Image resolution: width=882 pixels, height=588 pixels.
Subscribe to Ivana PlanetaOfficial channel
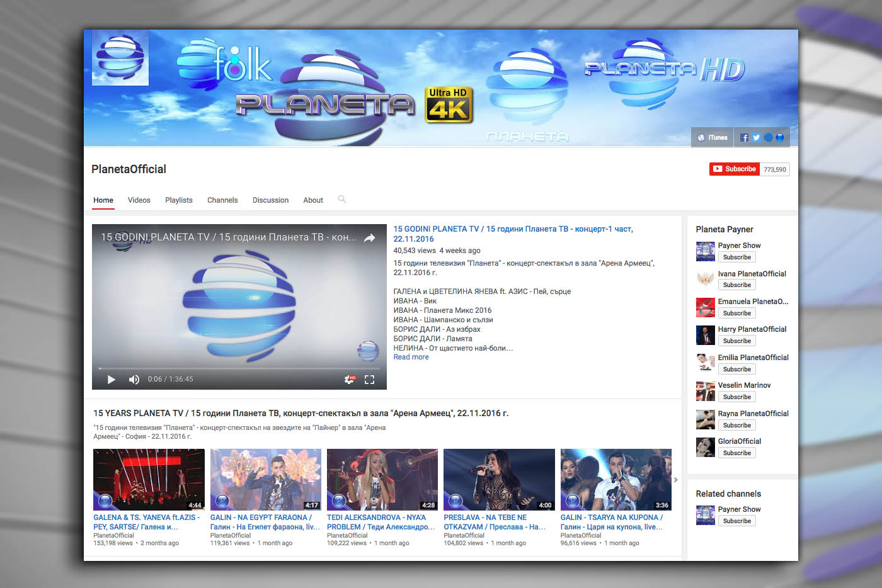pyautogui.click(x=736, y=285)
